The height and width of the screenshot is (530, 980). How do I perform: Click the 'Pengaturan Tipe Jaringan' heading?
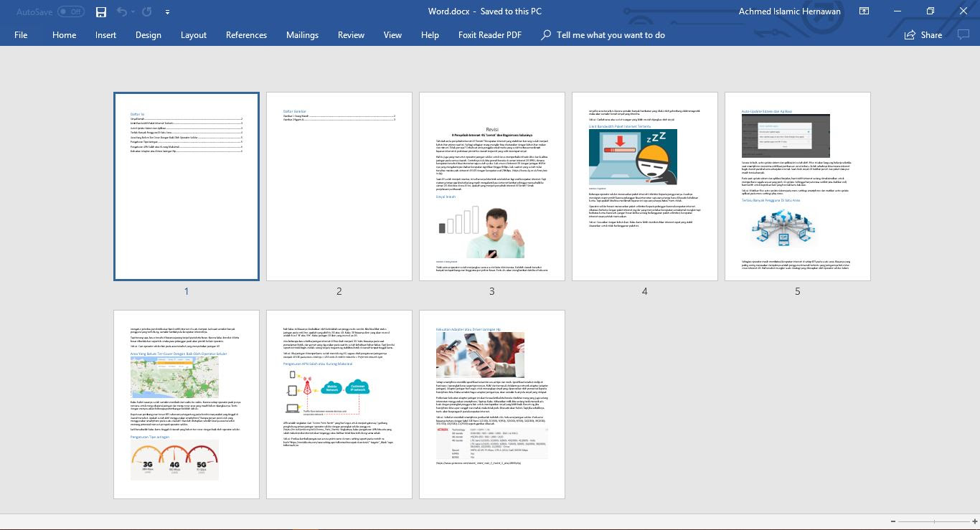[150, 437]
